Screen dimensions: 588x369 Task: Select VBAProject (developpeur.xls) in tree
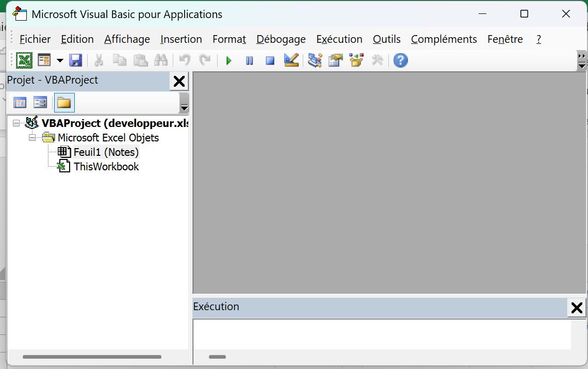tap(115, 123)
